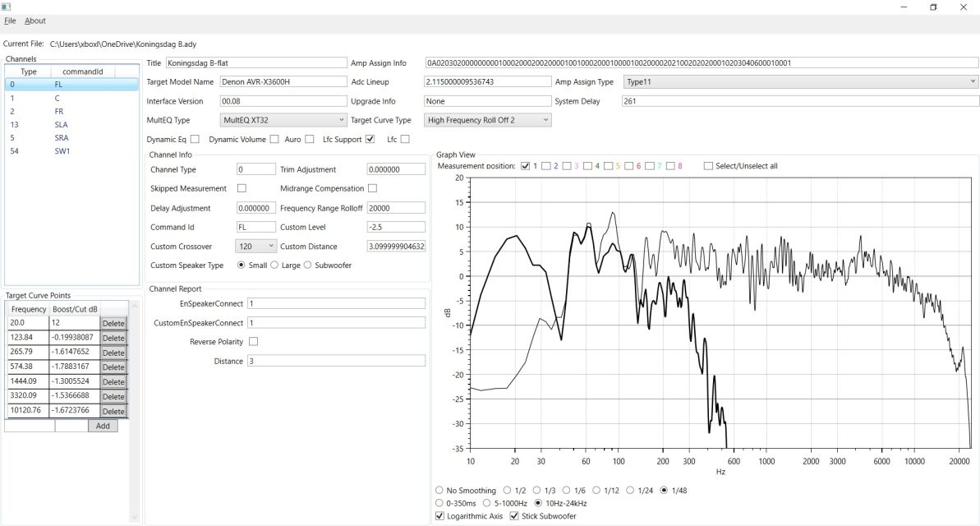Toggle the Dynamic Volume checkbox
The width and height of the screenshot is (980, 526).
click(x=274, y=140)
